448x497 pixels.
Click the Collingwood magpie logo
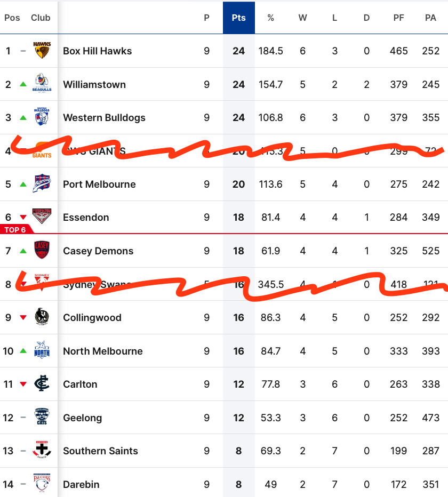click(x=42, y=317)
